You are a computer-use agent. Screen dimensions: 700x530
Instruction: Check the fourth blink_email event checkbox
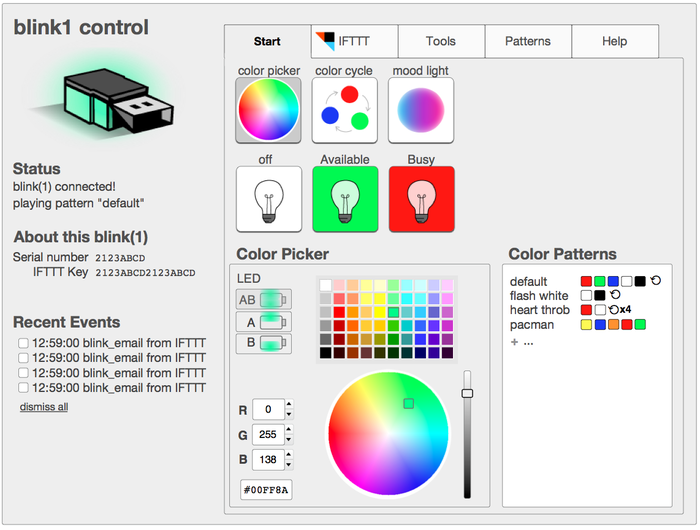[x=23, y=388]
